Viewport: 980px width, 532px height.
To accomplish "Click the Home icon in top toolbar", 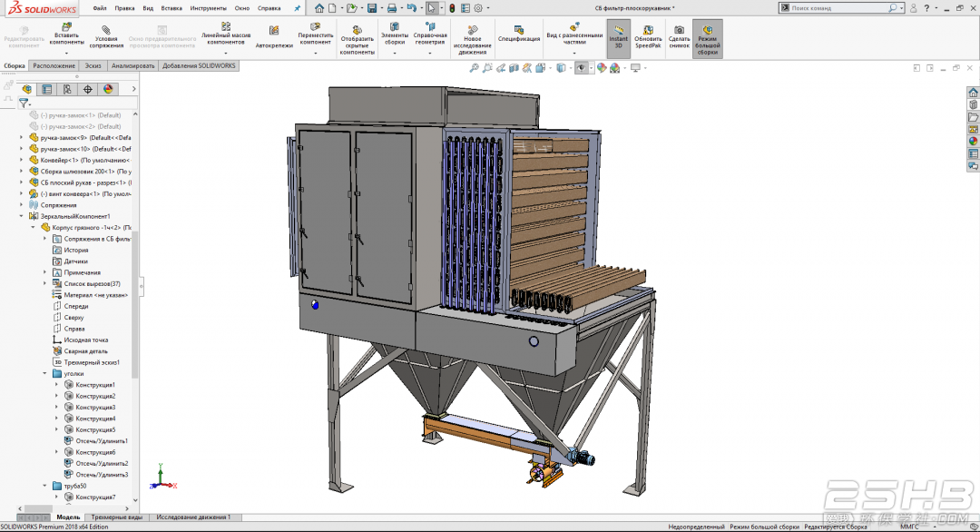I will pos(319,8).
